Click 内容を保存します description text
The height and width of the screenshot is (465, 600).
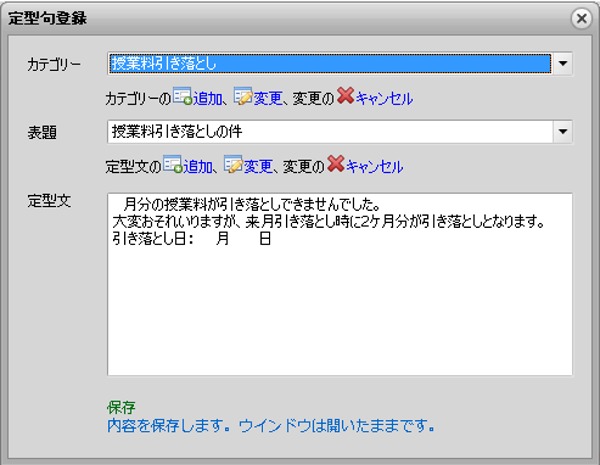pos(271,426)
